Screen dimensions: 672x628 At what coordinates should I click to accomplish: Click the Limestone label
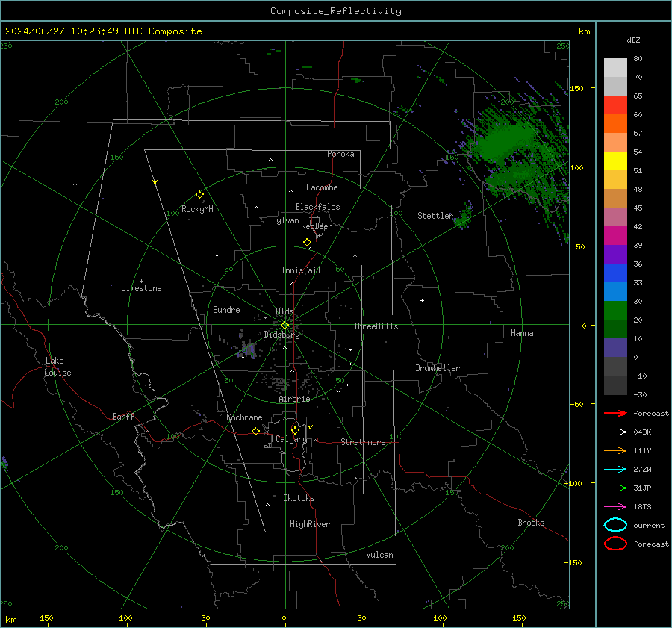pos(141,288)
